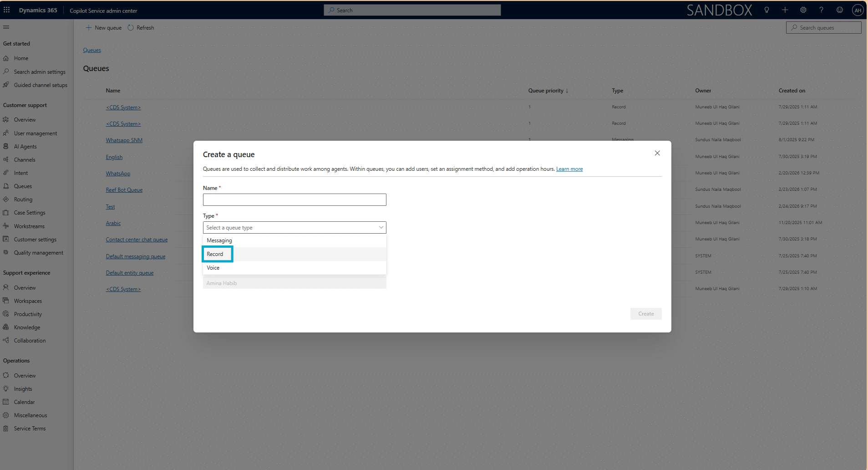
Task: Open the Default messaging queue link
Action: 136,256
